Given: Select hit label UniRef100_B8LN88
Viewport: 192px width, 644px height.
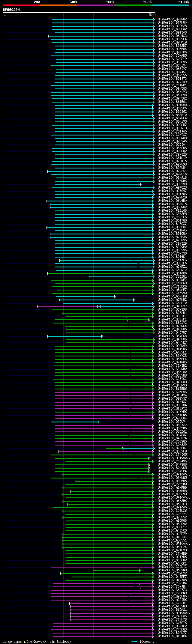Looking at the screenshot, I should pyautogui.click(x=172, y=138).
